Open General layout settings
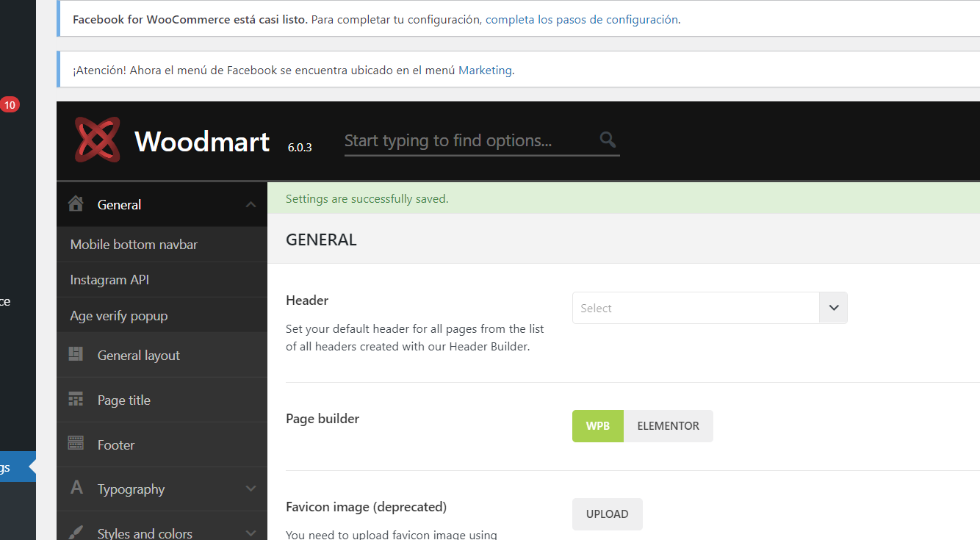The height and width of the screenshot is (540, 980). pyautogui.click(x=162, y=355)
